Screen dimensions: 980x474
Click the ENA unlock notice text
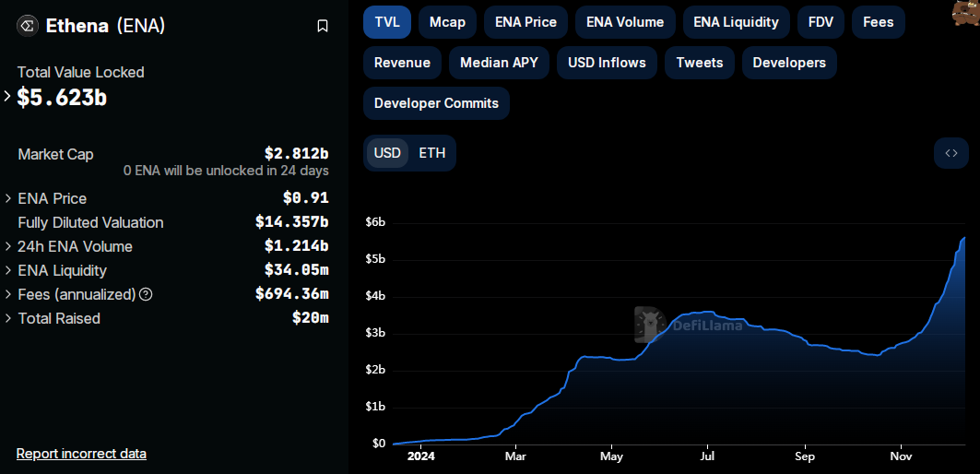point(226,171)
